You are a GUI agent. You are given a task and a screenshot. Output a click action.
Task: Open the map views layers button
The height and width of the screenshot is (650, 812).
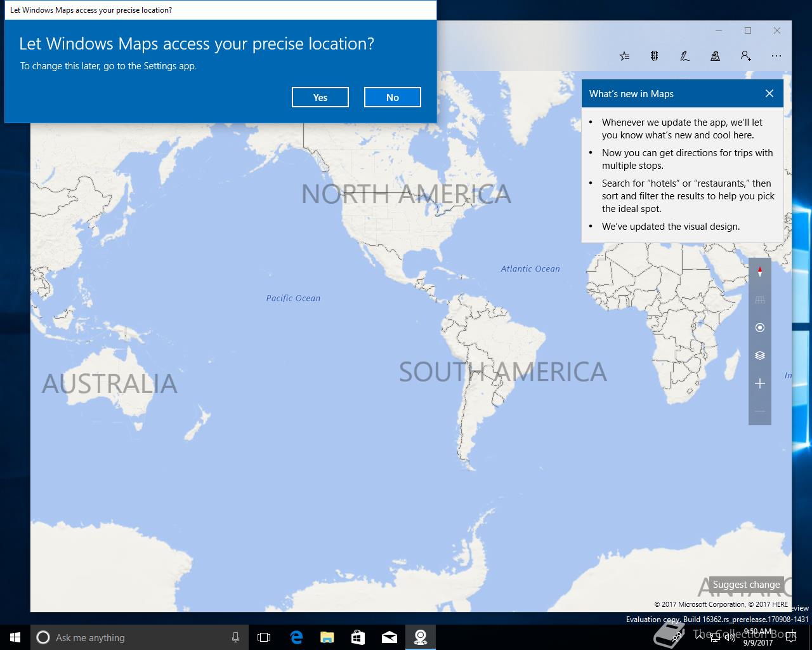pyautogui.click(x=760, y=355)
